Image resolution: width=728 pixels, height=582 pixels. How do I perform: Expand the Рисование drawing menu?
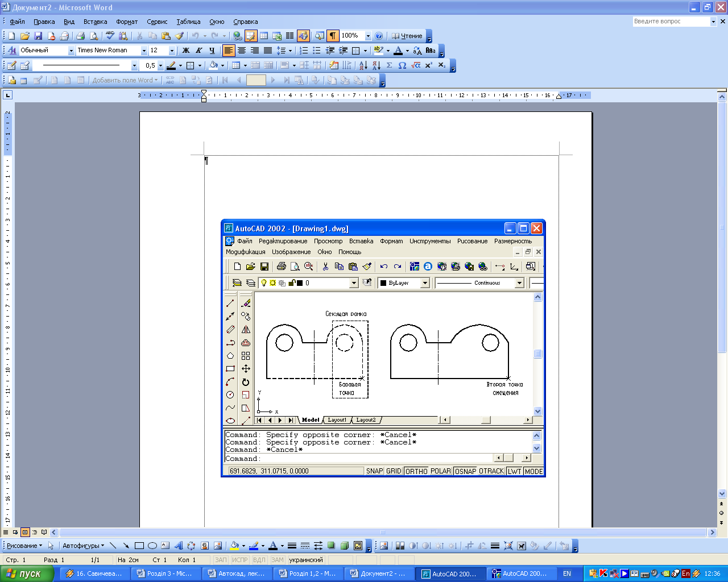(24, 546)
